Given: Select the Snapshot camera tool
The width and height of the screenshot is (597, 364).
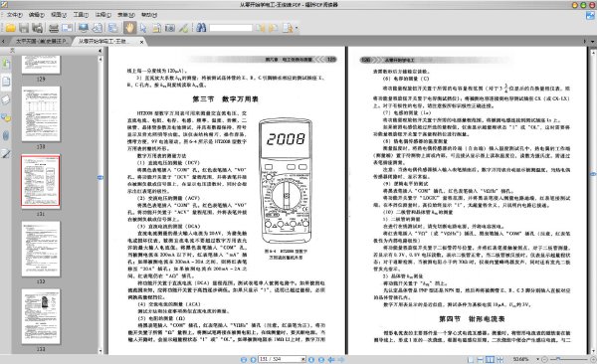Looking at the screenshot, I should pyautogui.click(x=170, y=28).
